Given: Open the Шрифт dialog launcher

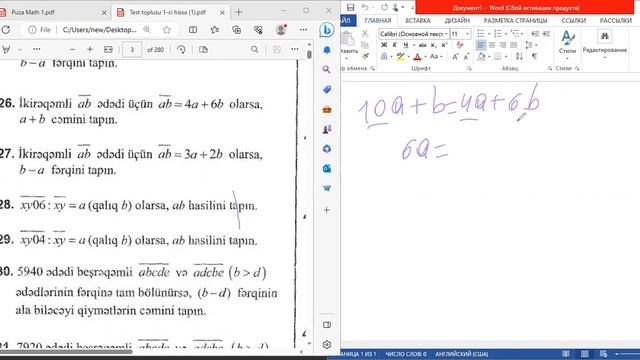Looking at the screenshot, I should click(469, 69).
